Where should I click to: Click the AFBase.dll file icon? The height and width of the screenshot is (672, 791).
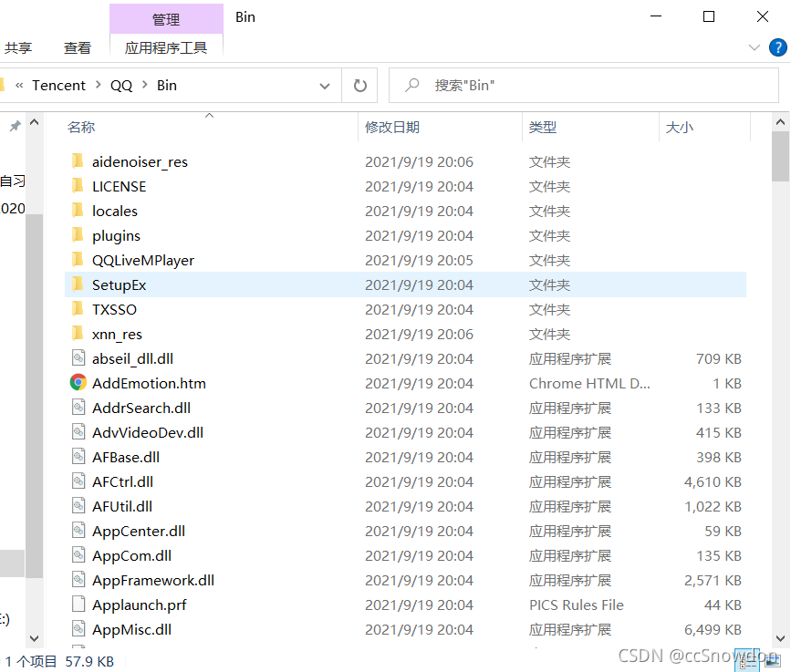pos(78,457)
